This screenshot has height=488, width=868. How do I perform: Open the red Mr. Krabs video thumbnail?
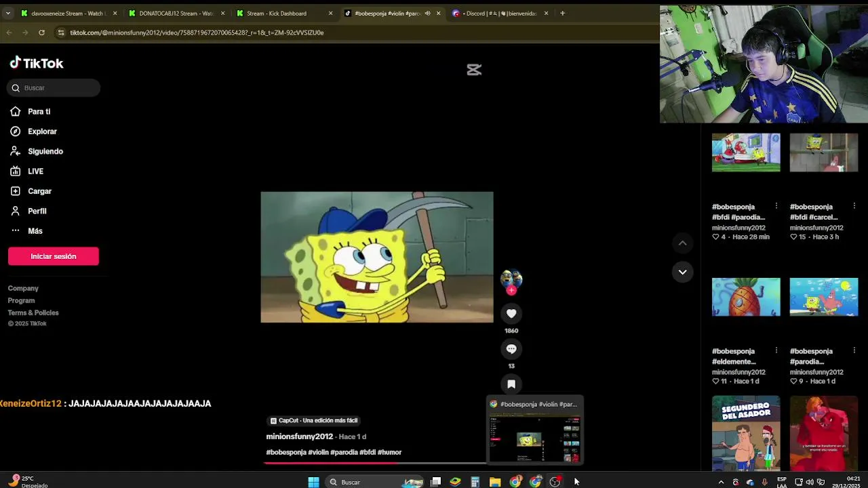824,433
